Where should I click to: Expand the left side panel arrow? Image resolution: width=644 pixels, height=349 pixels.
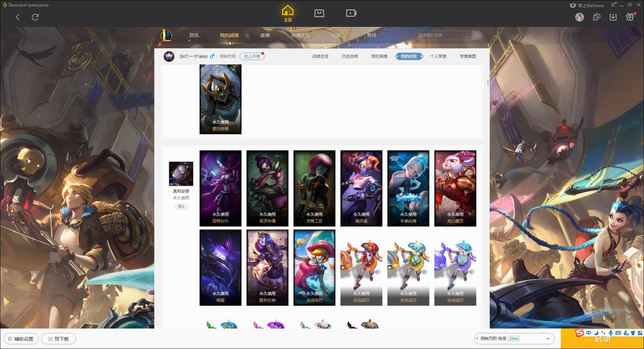pos(2,187)
